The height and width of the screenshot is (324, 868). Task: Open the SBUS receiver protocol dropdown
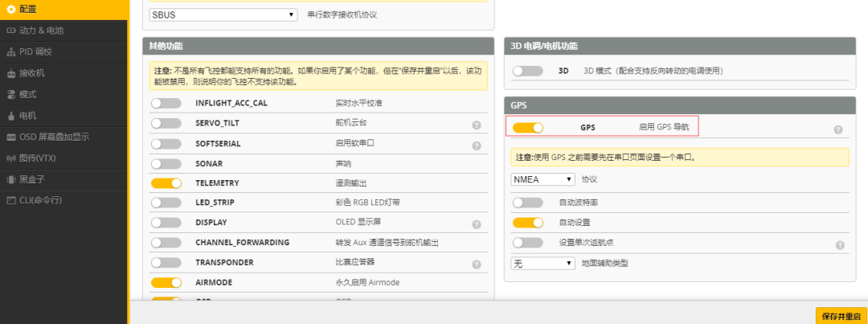point(223,15)
